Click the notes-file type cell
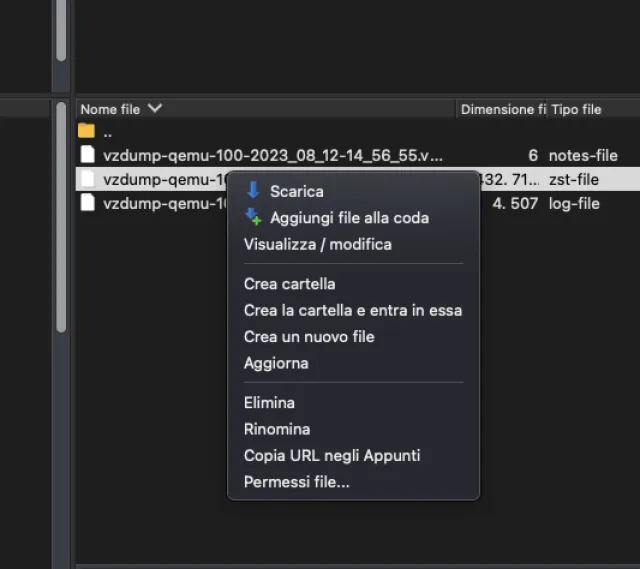Screen dimensions: 640x569 583,155
